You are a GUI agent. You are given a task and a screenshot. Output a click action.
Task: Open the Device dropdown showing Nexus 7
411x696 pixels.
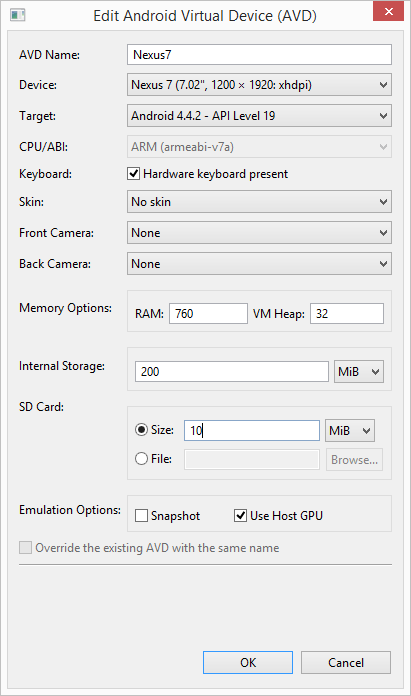(259, 85)
